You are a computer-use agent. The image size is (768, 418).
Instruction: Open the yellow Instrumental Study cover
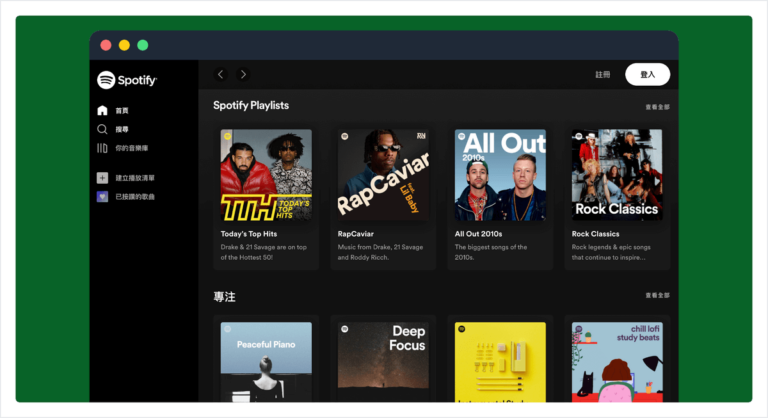coord(500,362)
